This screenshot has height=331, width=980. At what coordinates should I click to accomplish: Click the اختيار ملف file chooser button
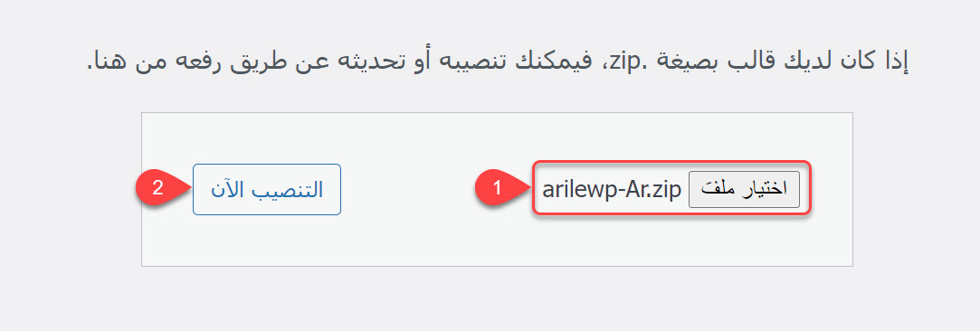744,189
